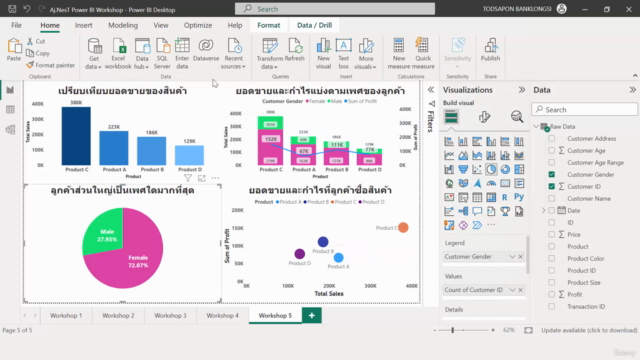640x360 pixels.
Task: Check the Price field
Action: (551, 234)
